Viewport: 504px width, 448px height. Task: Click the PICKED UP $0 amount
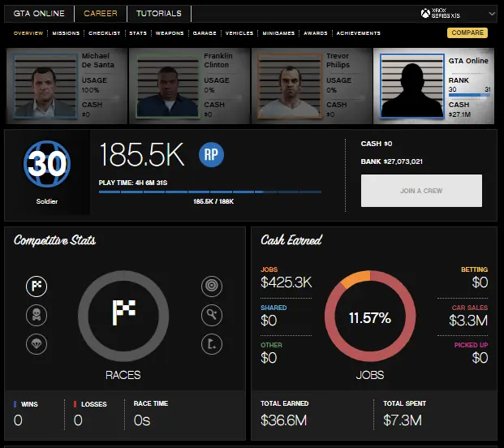click(x=480, y=358)
